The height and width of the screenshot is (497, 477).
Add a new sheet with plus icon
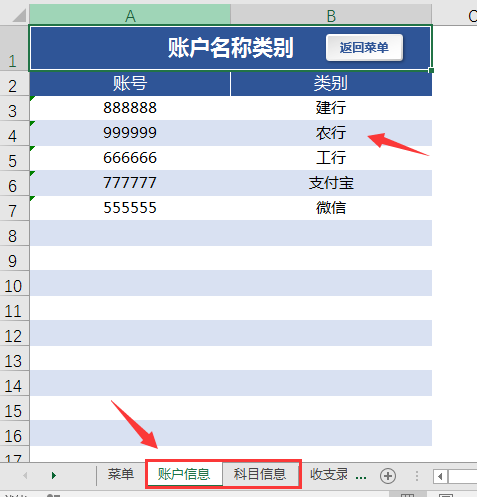point(388,476)
